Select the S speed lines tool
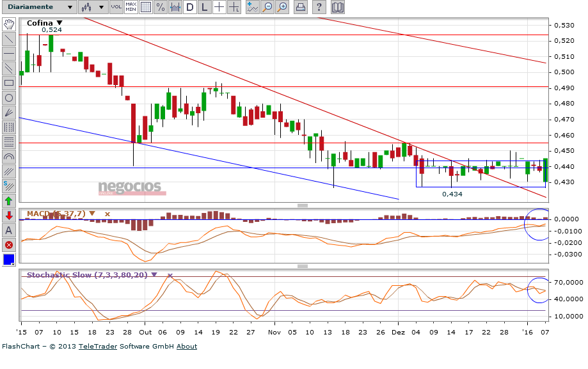Screen dimensions: 588x369 click(x=9, y=186)
